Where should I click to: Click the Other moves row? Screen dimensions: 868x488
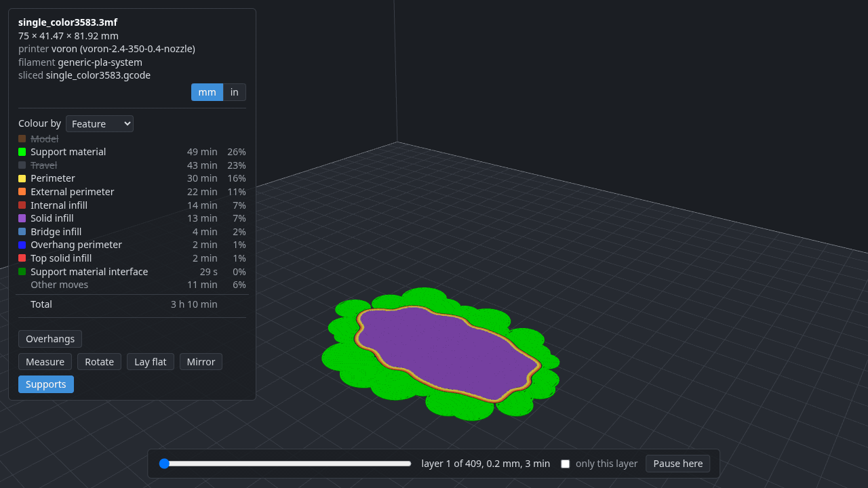tap(132, 285)
